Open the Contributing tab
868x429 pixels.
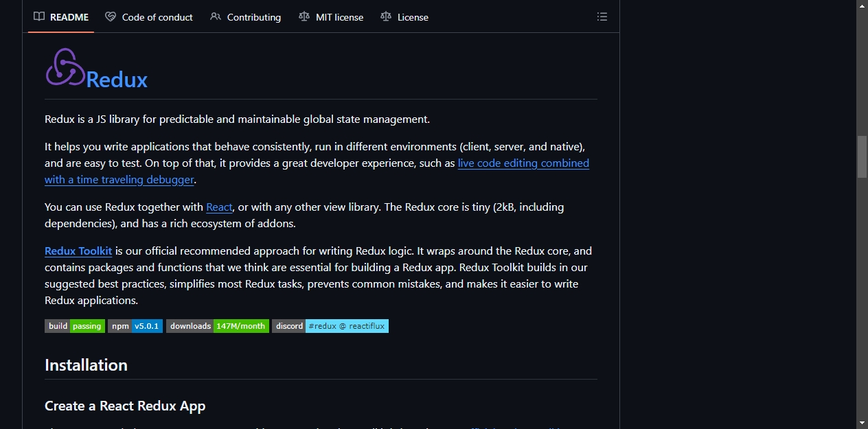pos(245,17)
